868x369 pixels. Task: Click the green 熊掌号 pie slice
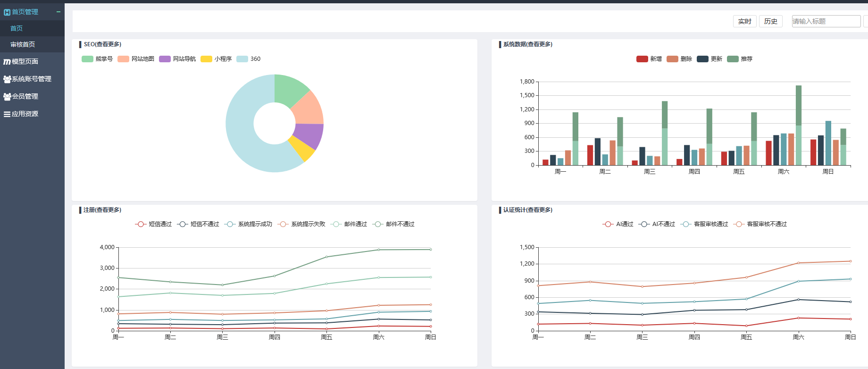(289, 90)
